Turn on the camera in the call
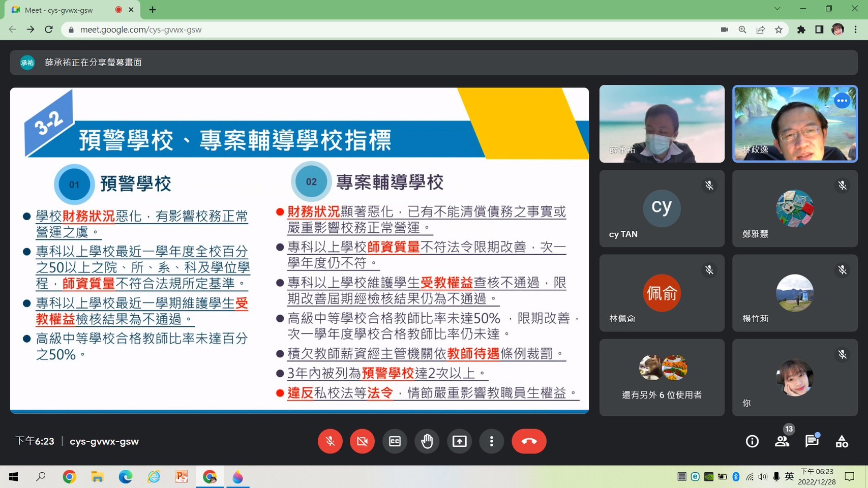868x488 pixels. point(362,441)
